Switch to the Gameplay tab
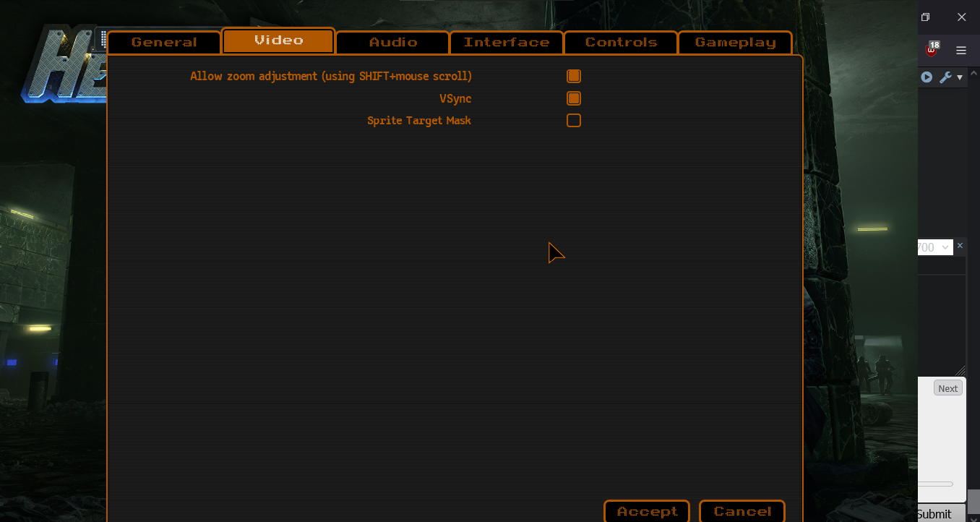Screen dimensions: 980x522 click(735, 43)
